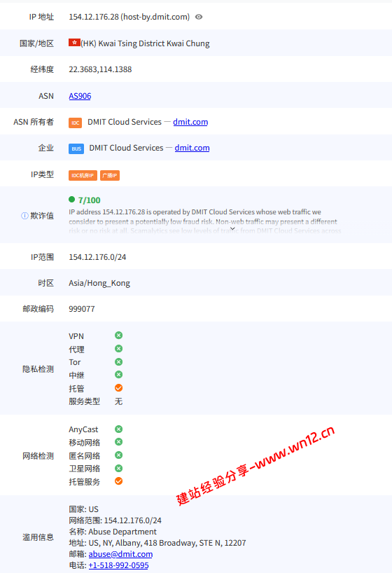Select IP范围 value 154.12.176.0/24

(97, 257)
